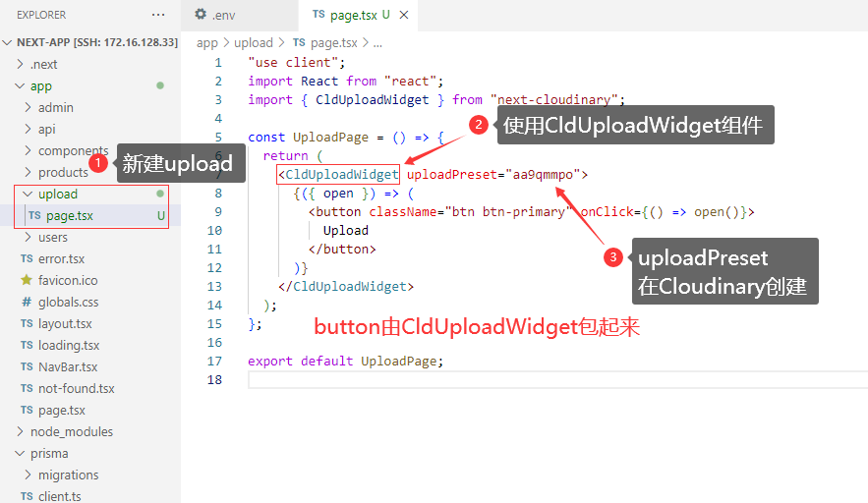Click EXPLORER panel title
868x503 pixels.
[x=41, y=15]
